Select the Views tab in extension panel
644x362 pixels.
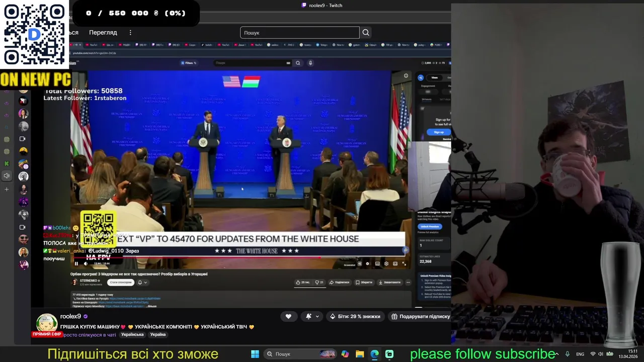434,77
